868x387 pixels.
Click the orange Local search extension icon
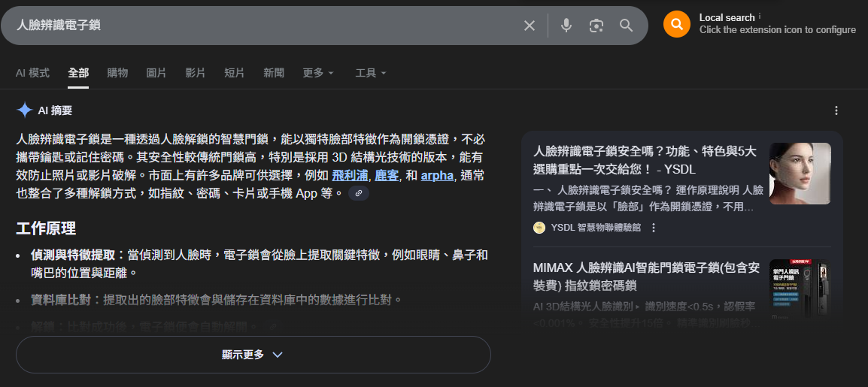click(677, 24)
